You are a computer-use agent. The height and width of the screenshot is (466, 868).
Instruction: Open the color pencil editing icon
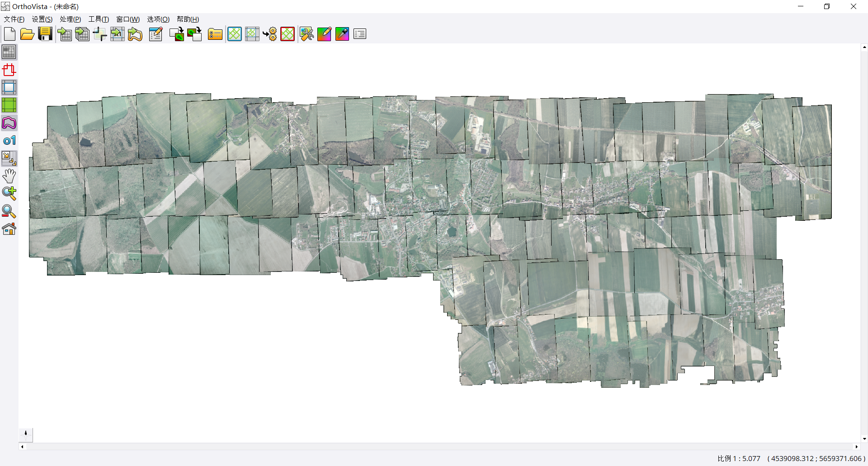coord(324,34)
